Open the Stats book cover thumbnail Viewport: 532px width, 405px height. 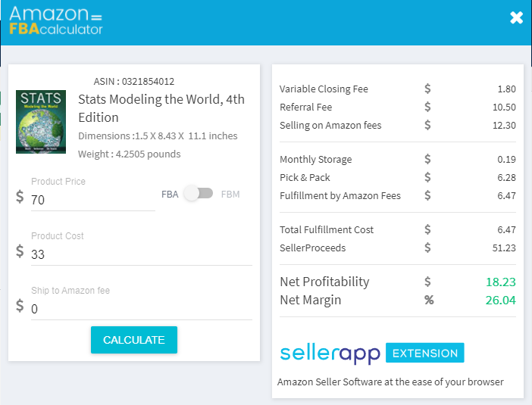coord(41,122)
